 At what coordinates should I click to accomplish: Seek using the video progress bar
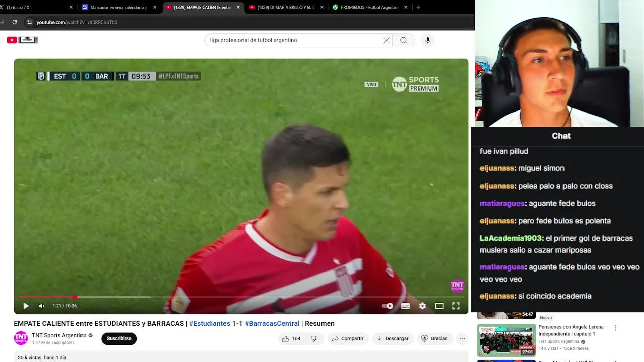(241, 297)
